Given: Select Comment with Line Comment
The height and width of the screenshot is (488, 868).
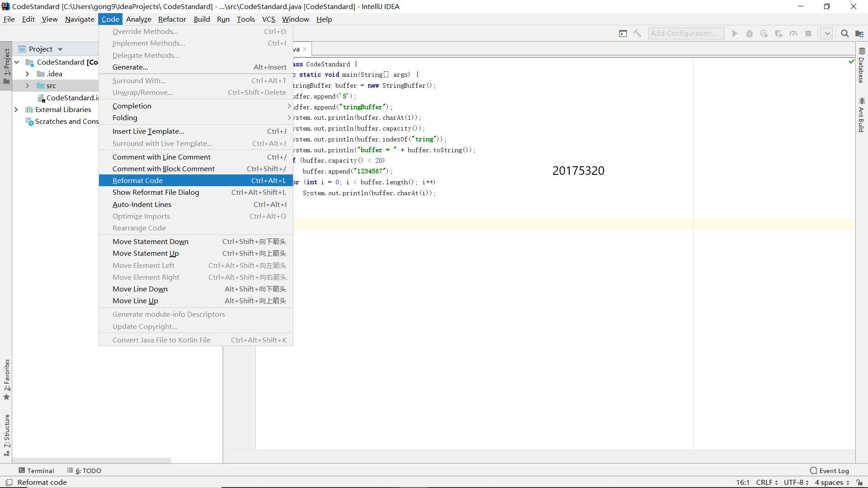Looking at the screenshot, I should (x=196, y=157).
